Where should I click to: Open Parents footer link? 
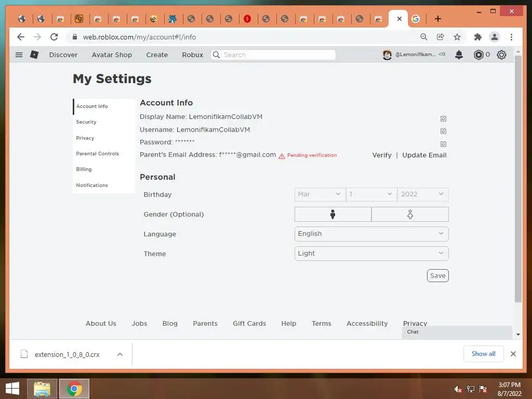205,323
